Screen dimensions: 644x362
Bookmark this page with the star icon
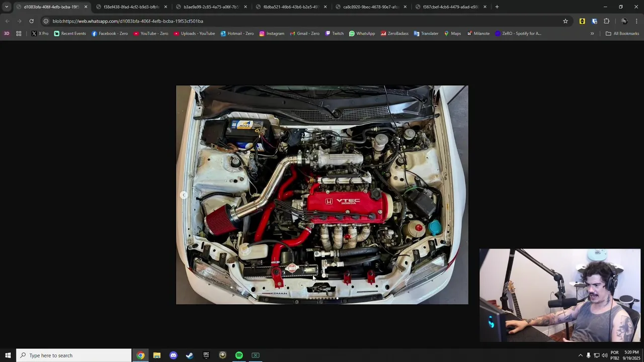(x=566, y=21)
